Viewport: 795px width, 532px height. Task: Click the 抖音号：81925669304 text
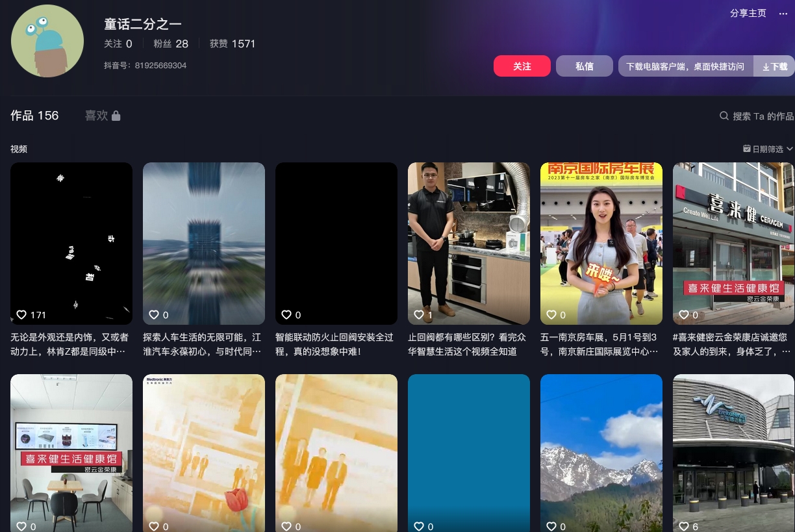point(145,66)
